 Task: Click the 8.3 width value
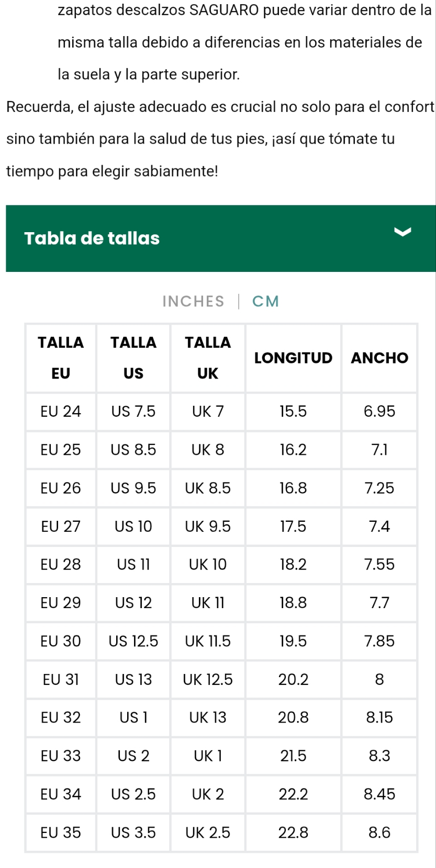[x=379, y=756]
